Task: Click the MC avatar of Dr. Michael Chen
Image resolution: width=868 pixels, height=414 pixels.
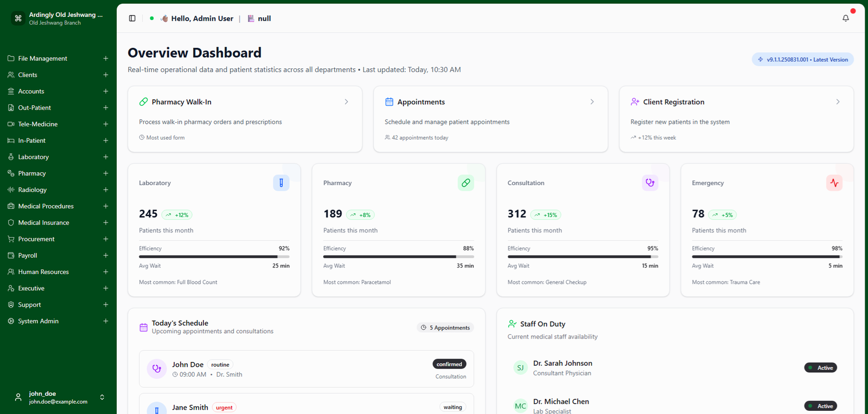Action: 520,406
